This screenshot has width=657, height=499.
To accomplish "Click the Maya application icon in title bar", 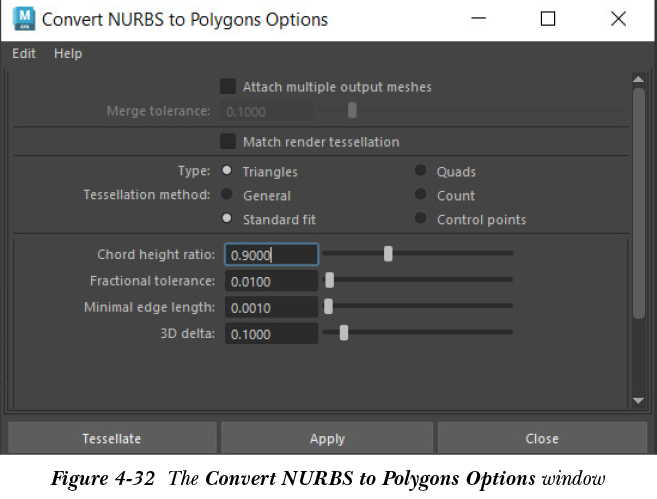I will click(24, 18).
